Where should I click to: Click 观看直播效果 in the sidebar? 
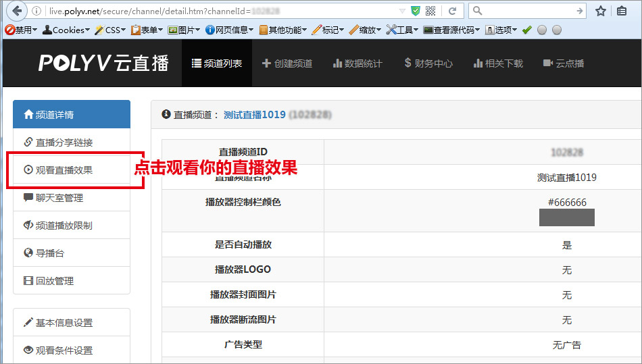[64, 170]
